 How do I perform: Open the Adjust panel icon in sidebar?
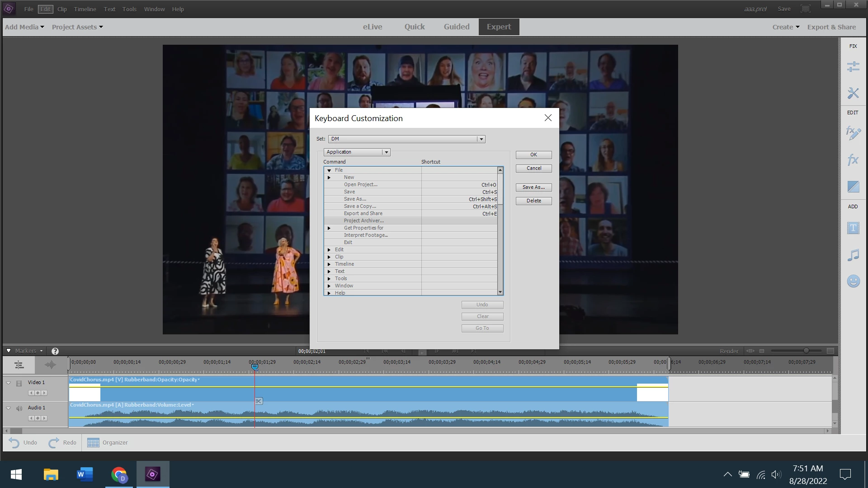click(x=853, y=67)
